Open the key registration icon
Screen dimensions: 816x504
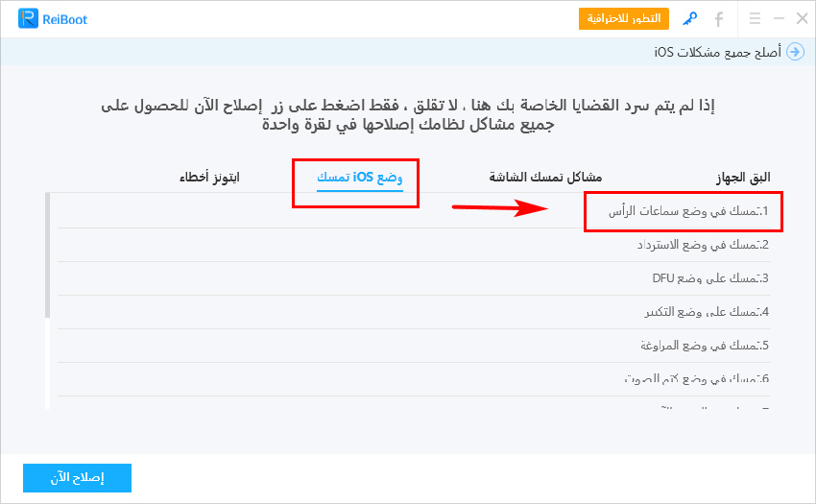click(x=690, y=19)
